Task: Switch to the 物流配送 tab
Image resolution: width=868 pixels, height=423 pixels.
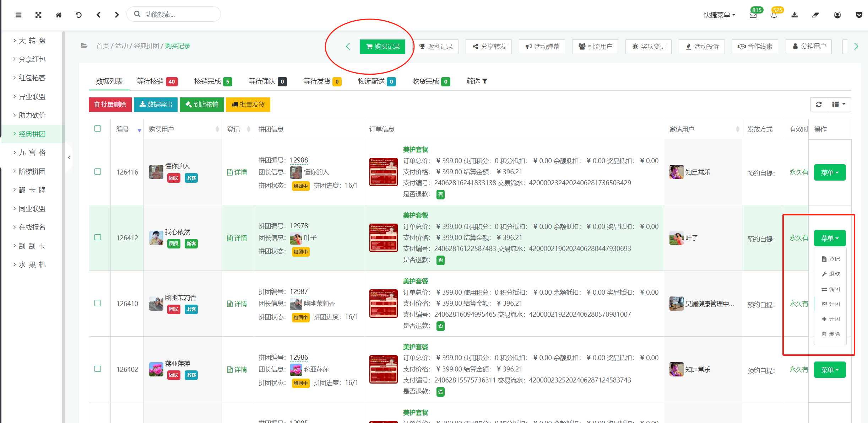Action: pyautogui.click(x=376, y=81)
